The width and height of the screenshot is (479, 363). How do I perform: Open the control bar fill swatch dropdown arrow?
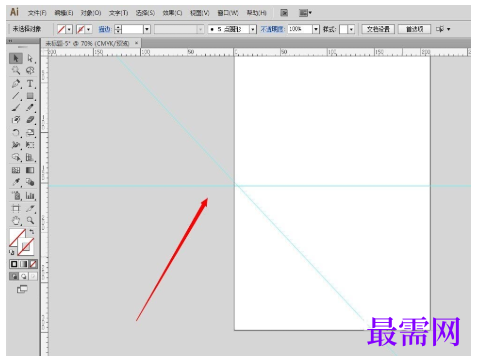(69, 29)
